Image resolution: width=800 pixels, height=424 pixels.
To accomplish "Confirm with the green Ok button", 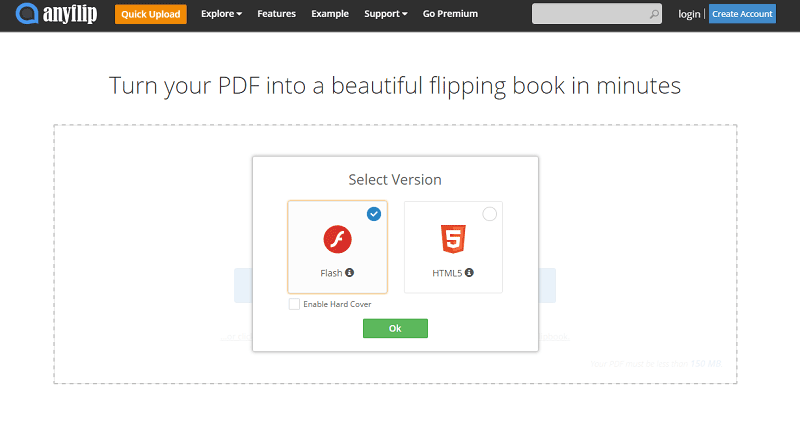I will click(x=395, y=328).
